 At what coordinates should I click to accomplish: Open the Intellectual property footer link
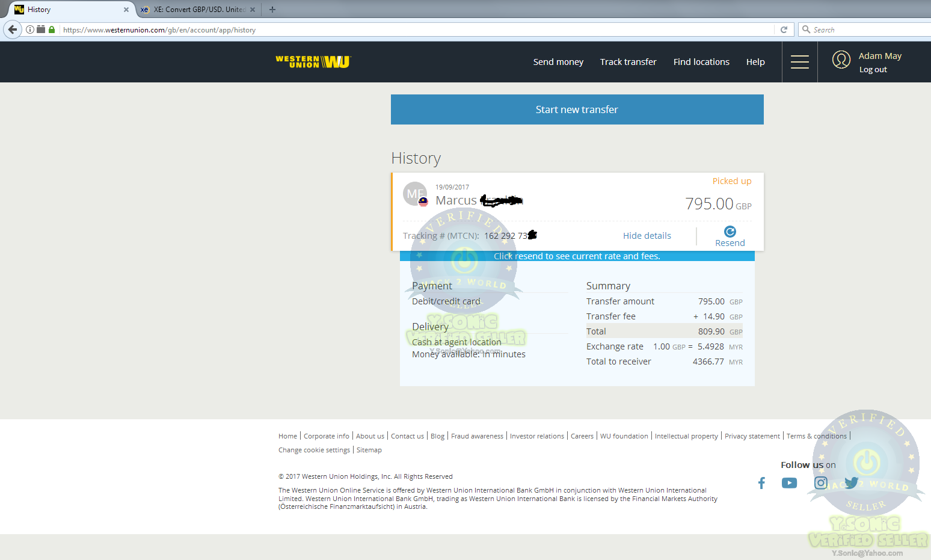point(686,436)
